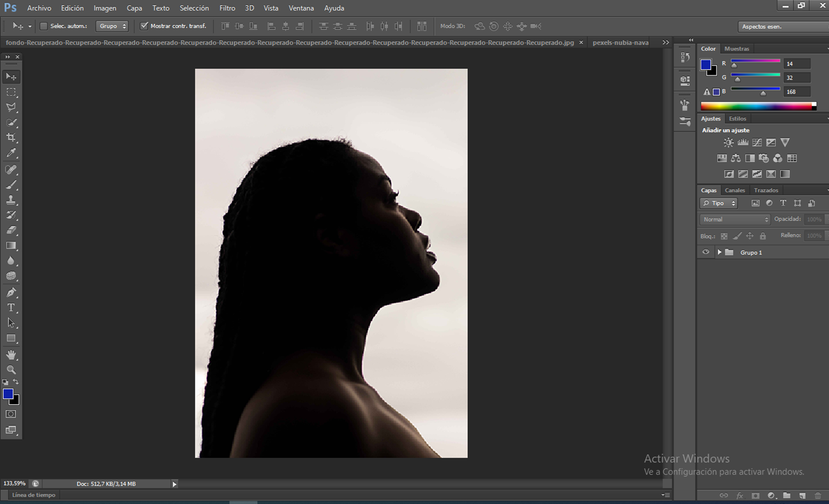The width and height of the screenshot is (829, 504).
Task: Select the Zoom tool in the toolbox
Action: [x=11, y=370]
